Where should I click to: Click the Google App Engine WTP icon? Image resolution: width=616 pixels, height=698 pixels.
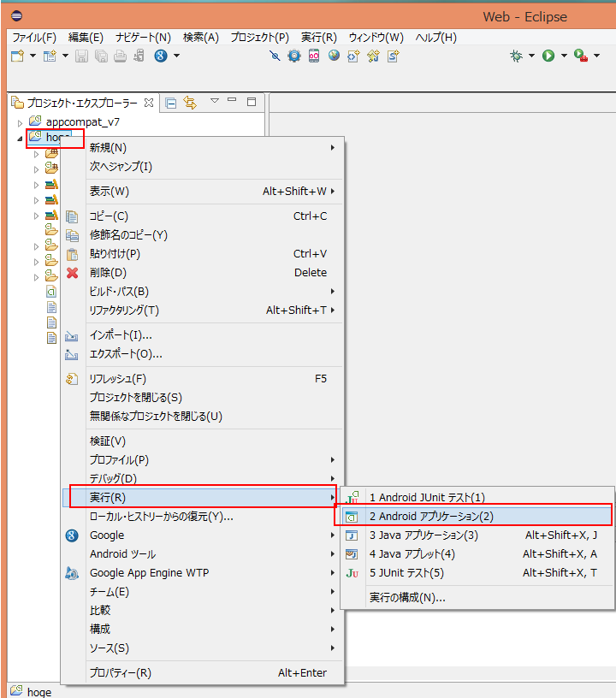click(72, 573)
